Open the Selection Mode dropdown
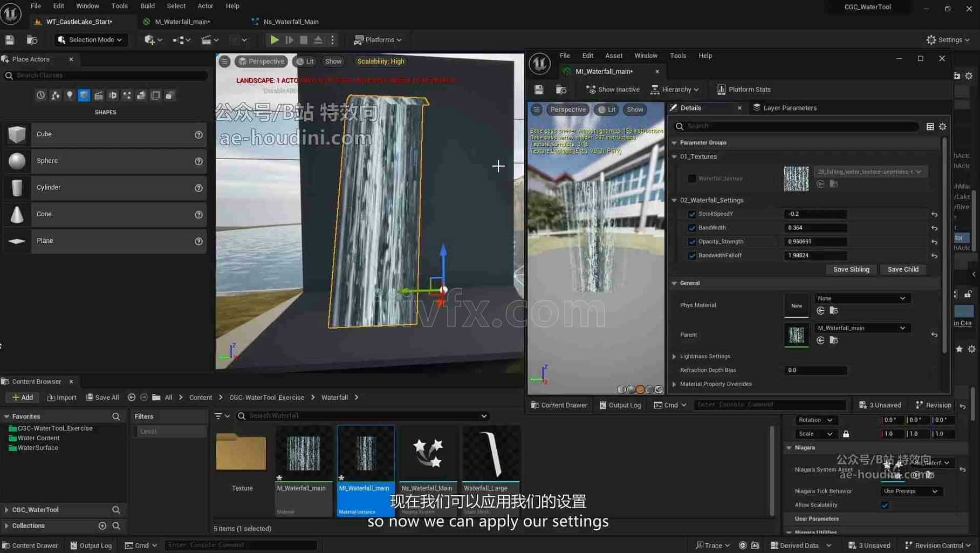Viewport: 980px width, 553px height. (90, 39)
